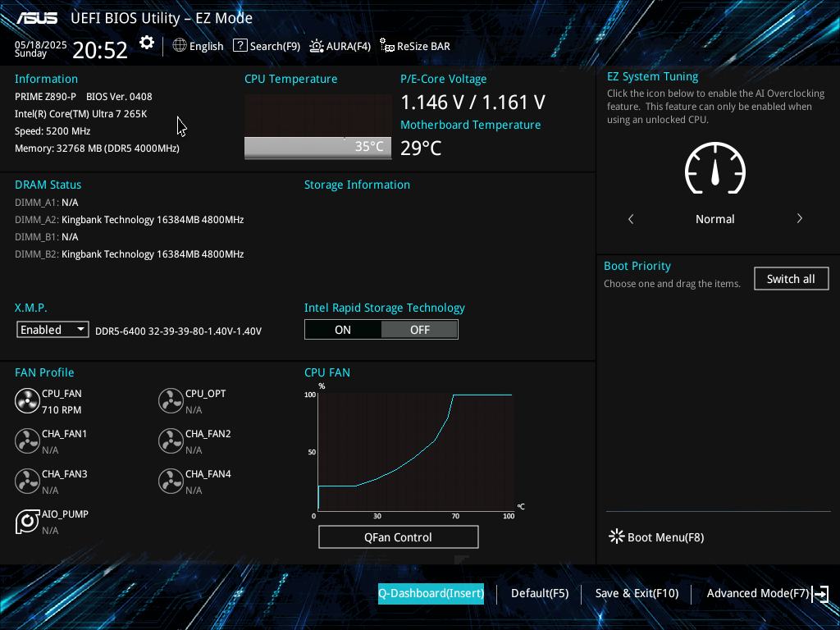Switch to Advanced Mode(F7)
Viewport: 840px width, 630px height.
click(x=757, y=594)
